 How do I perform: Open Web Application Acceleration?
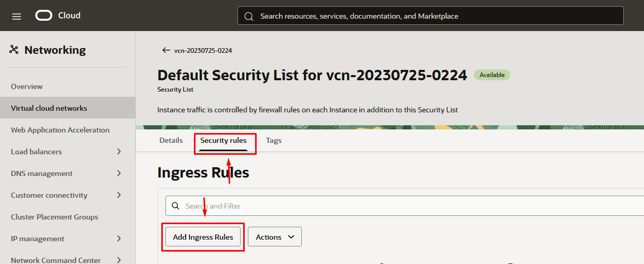(60, 130)
